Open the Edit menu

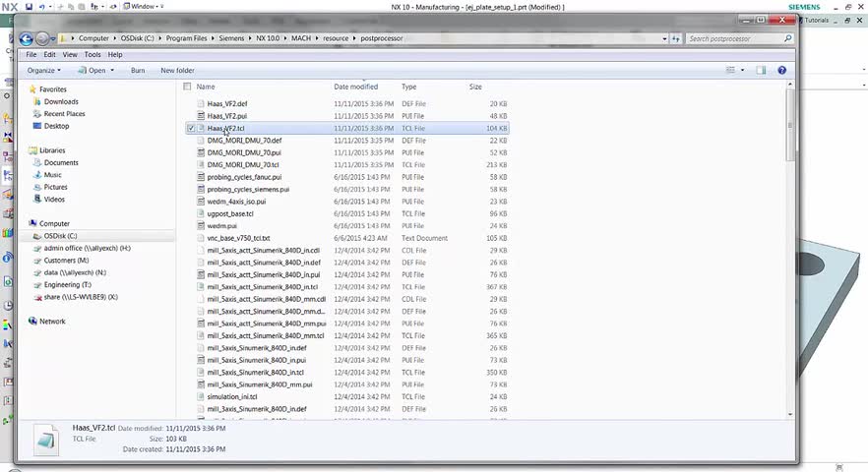point(49,55)
